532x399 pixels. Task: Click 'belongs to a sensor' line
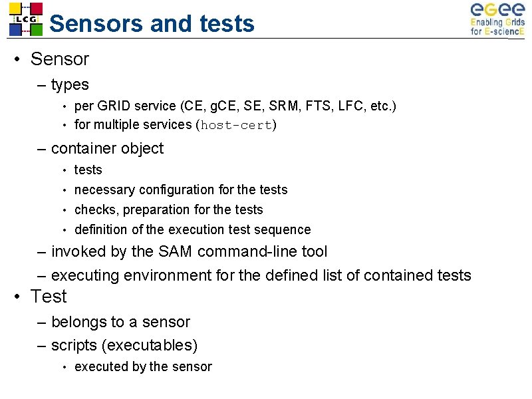click(120, 322)
